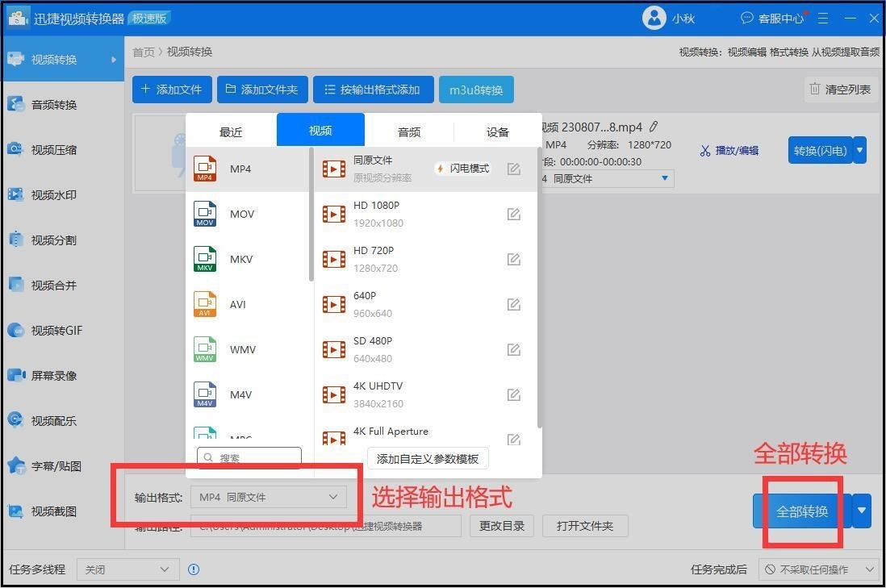This screenshot has height=588, width=886.
Task: Toggle the 闪电模式 lightning mode option
Action: (463, 169)
